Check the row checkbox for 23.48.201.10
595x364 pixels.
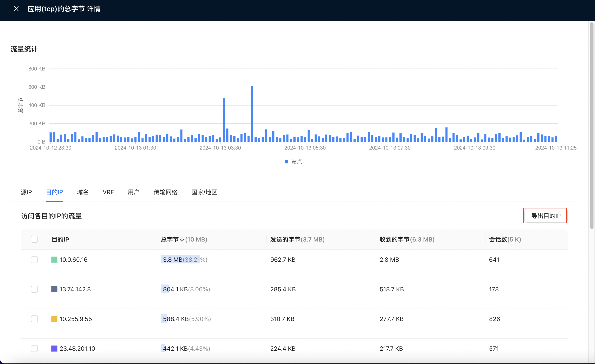(x=35, y=349)
